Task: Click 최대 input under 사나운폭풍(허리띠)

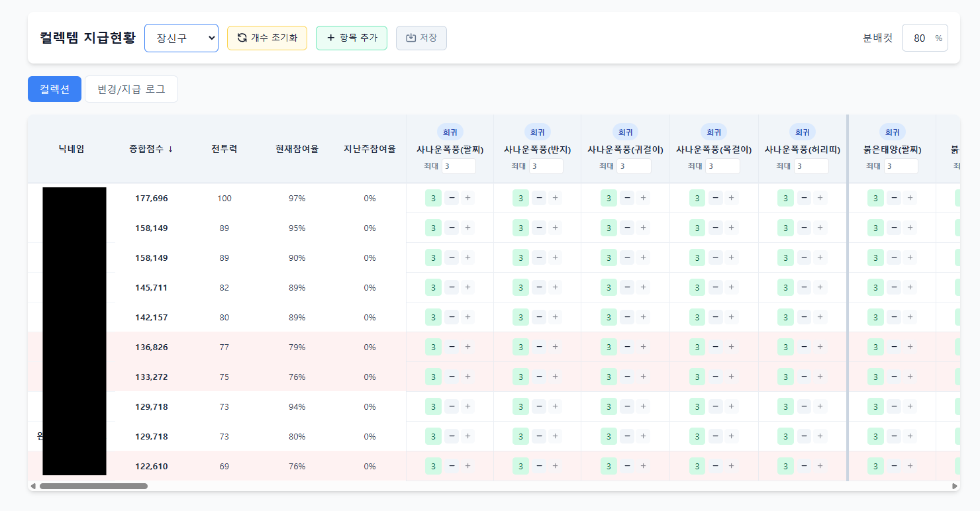Action: 811,166
